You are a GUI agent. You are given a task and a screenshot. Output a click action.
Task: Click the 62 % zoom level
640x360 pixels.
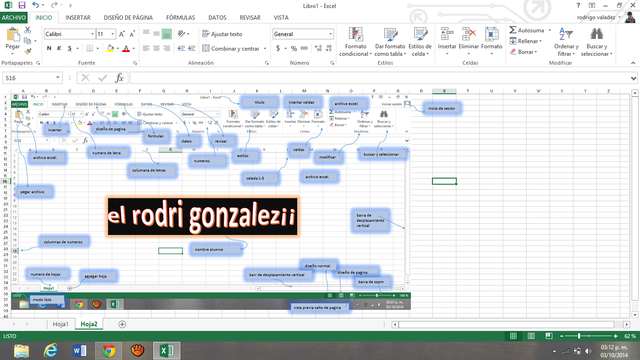[630, 336]
